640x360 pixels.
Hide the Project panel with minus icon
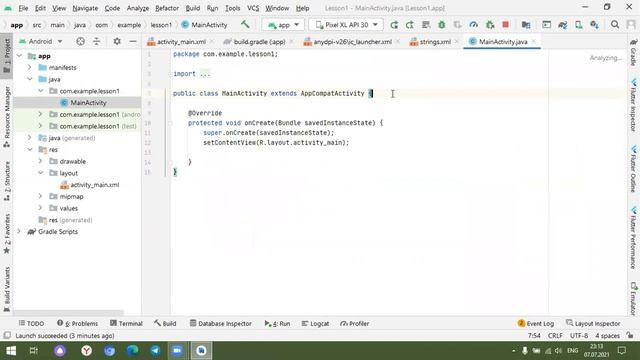(x=133, y=41)
